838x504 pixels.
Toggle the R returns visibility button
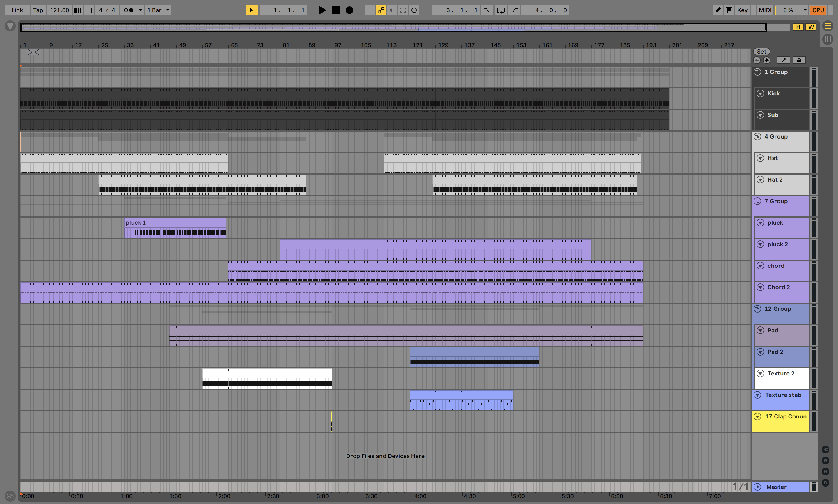pos(825,461)
